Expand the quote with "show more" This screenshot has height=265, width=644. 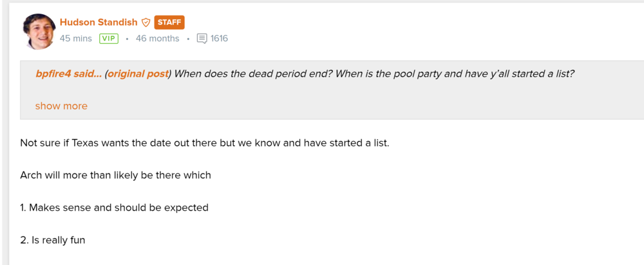pyautogui.click(x=61, y=106)
